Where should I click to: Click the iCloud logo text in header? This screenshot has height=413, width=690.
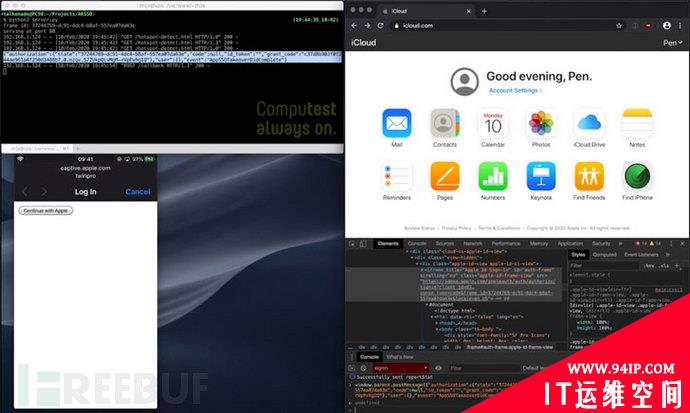363,43
